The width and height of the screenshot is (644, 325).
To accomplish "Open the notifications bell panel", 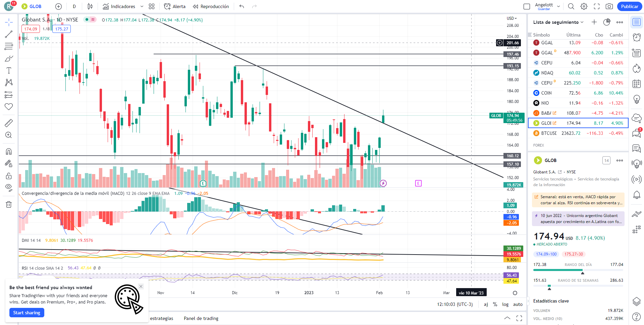I will point(637,195).
